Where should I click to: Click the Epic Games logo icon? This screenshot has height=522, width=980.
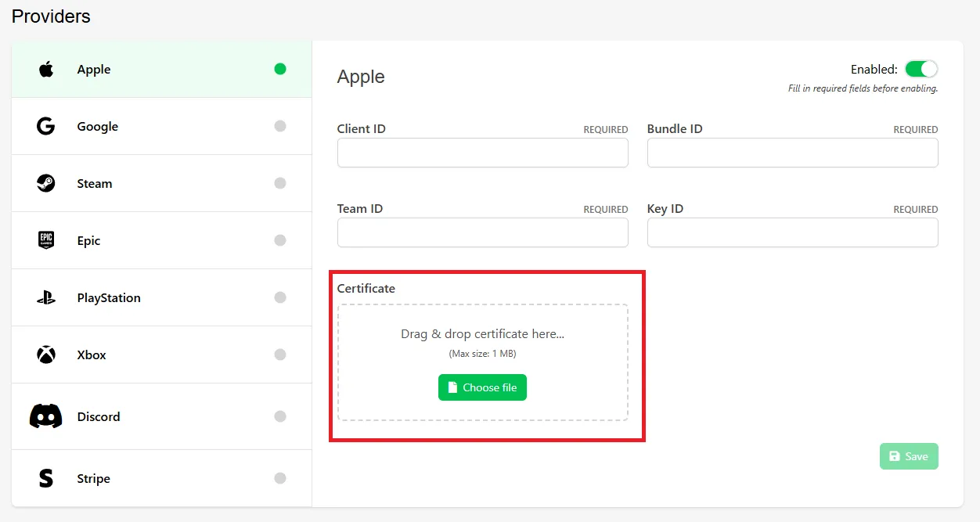pyautogui.click(x=46, y=240)
